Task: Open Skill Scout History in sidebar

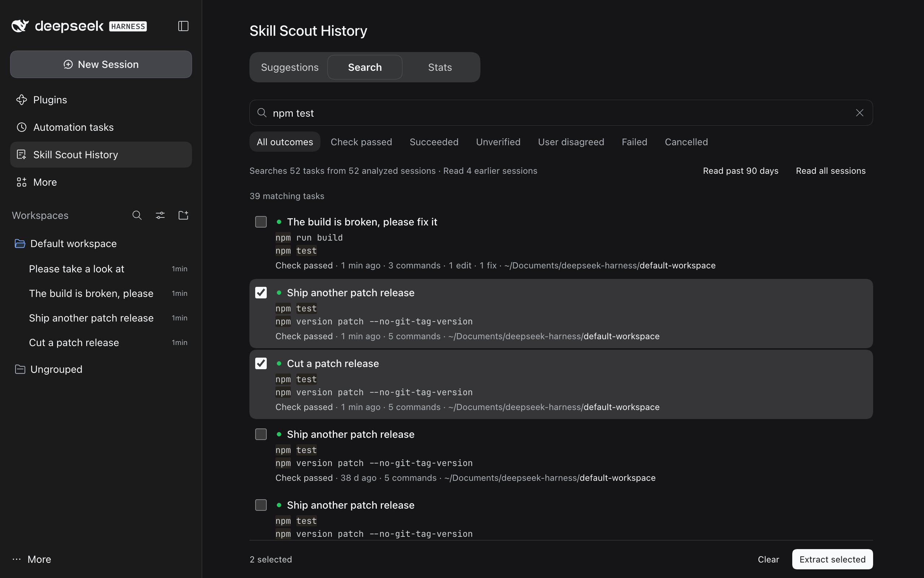Action: click(101, 155)
